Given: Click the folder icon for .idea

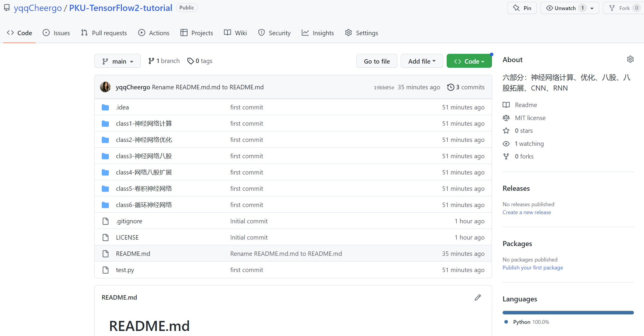Looking at the screenshot, I should tap(105, 107).
